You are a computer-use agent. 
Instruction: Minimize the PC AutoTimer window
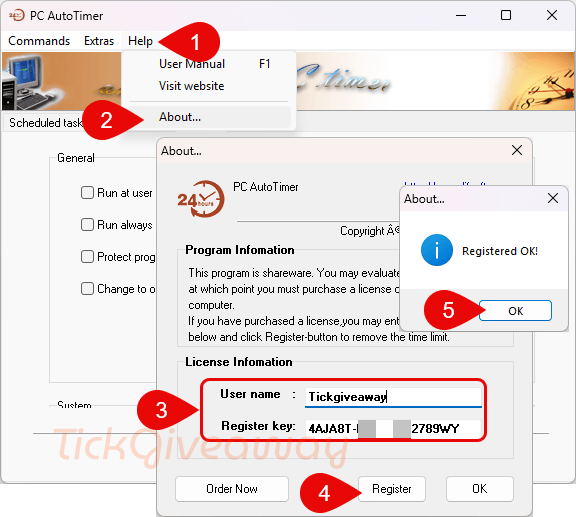[x=461, y=15]
